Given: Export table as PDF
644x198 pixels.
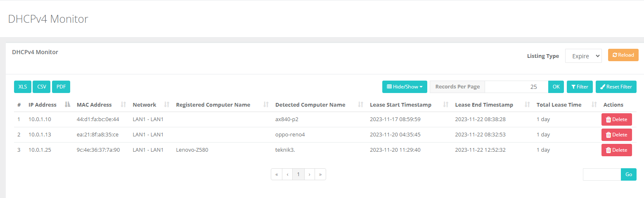Looking at the screenshot, I should [x=61, y=87].
